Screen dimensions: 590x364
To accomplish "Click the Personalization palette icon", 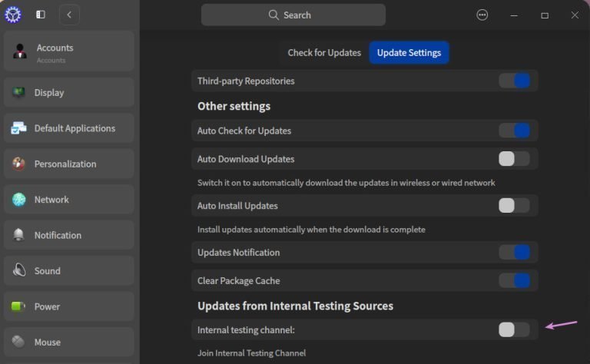I will pyautogui.click(x=18, y=164).
